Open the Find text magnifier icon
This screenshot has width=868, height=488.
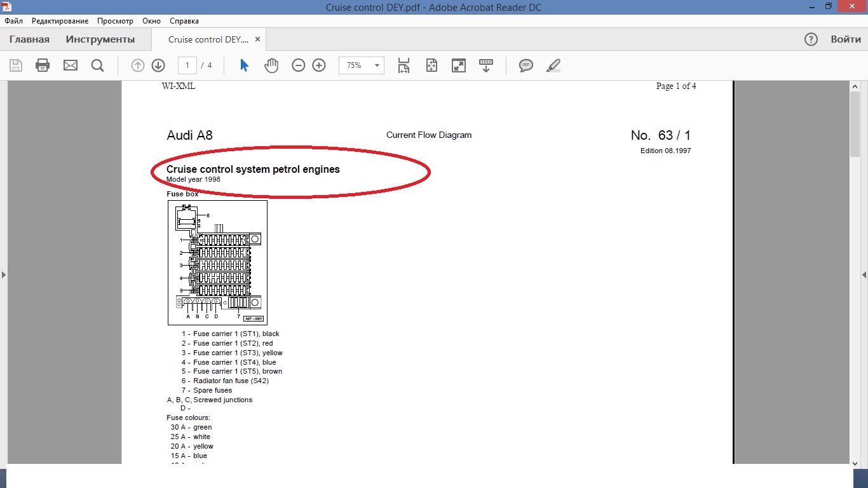point(97,65)
